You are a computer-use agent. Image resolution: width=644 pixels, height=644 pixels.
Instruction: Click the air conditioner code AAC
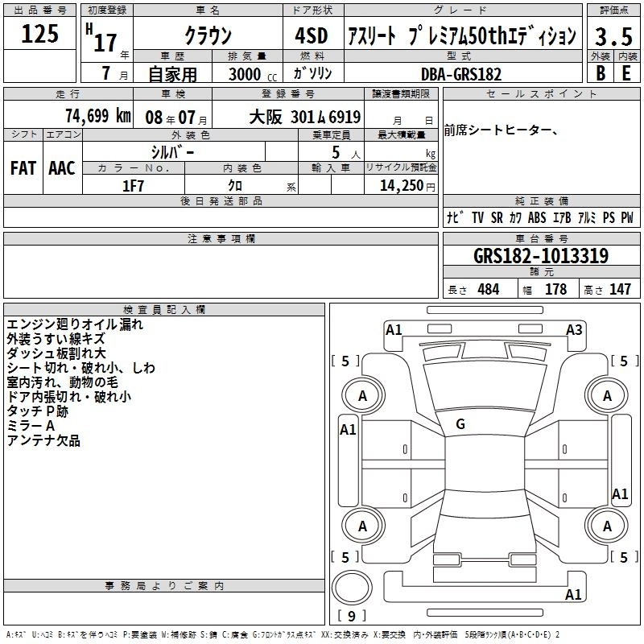62,168
